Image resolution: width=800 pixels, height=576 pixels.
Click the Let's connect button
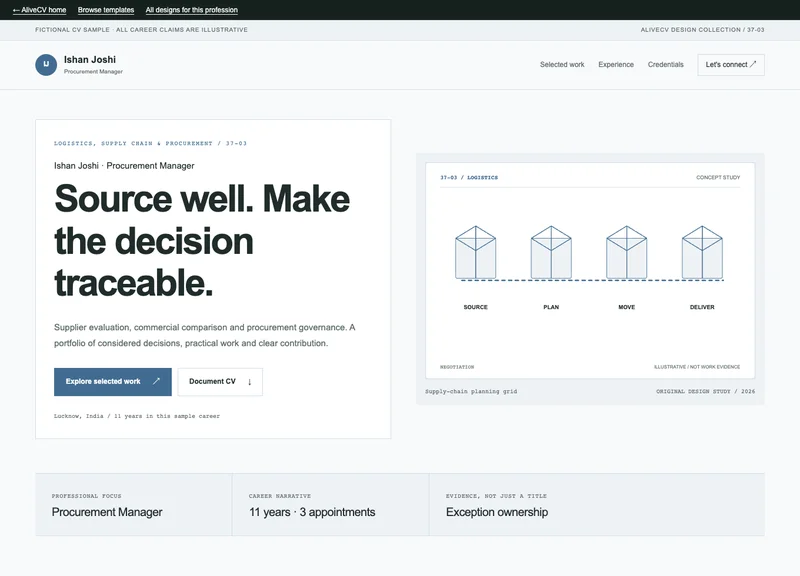tap(731, 65)
